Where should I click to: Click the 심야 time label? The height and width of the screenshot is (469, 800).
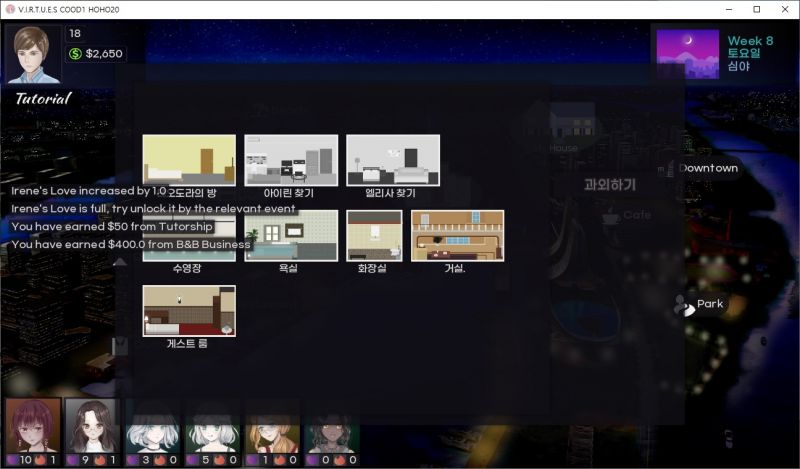[x=738, y=66]
